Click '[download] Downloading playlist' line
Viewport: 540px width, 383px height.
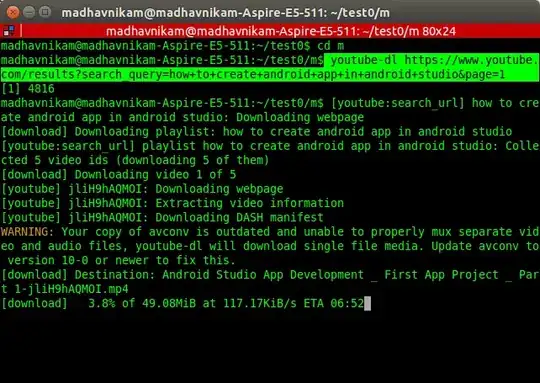(x=257, y=132)
